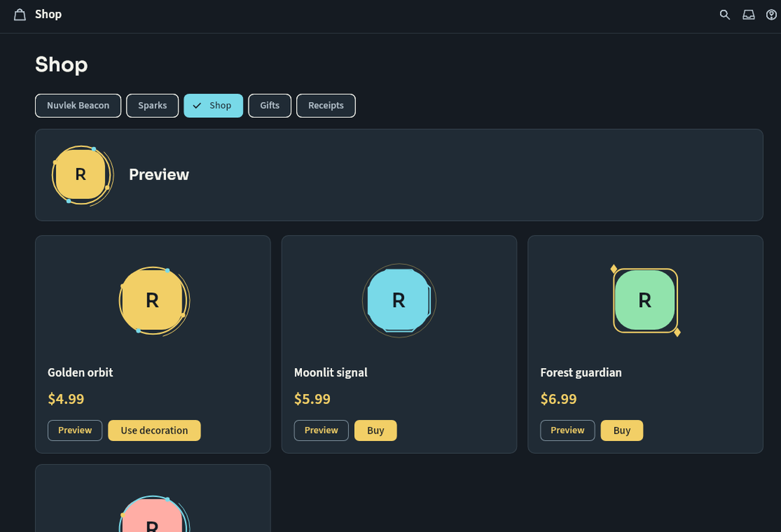Open the search icon in header
The height and width of the screenshot is (532, 781).
[724, 14]
